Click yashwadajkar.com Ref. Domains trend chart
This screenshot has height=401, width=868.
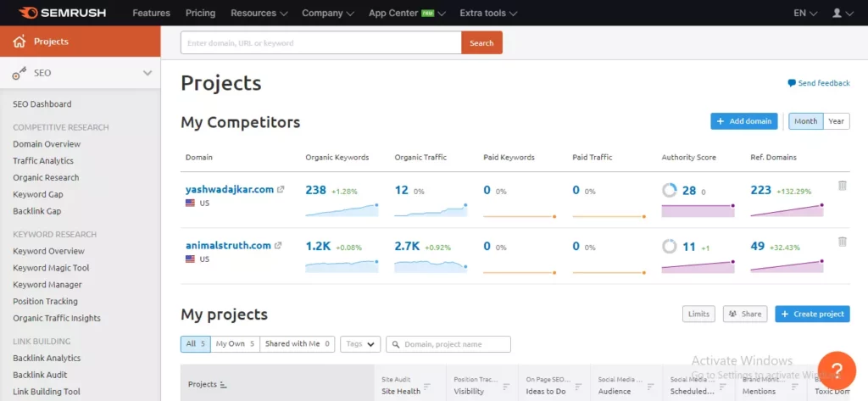pos(787,210)
